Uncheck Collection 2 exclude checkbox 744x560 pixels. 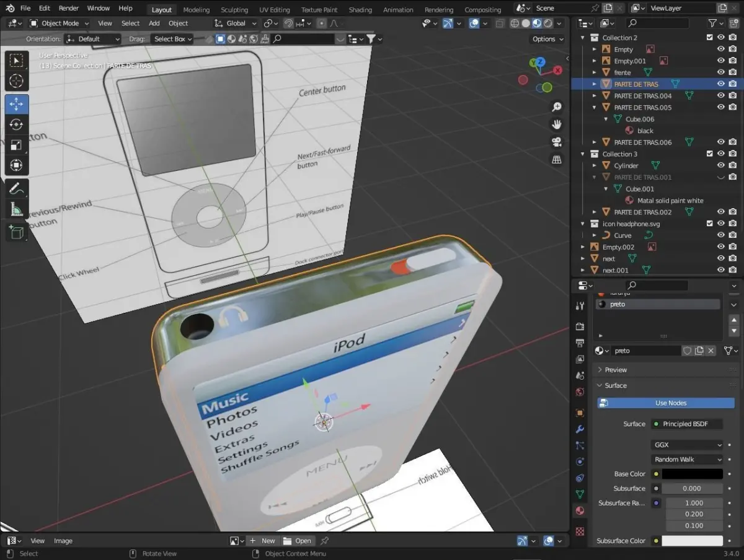710,37
